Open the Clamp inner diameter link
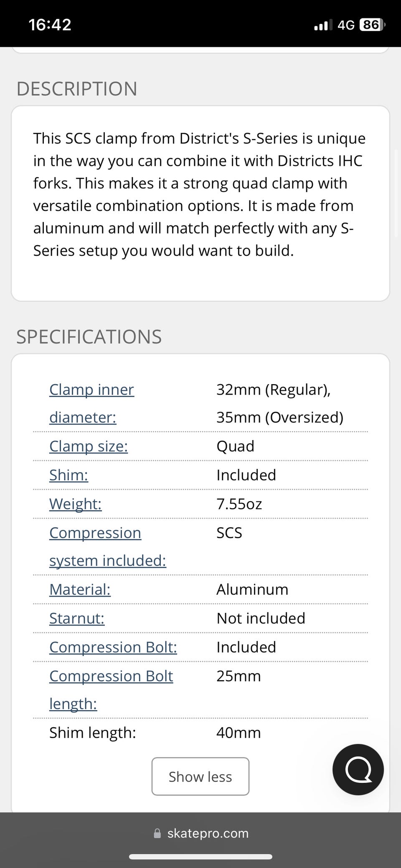Viewport: 401px width, 868px height. tap(92, 403)
